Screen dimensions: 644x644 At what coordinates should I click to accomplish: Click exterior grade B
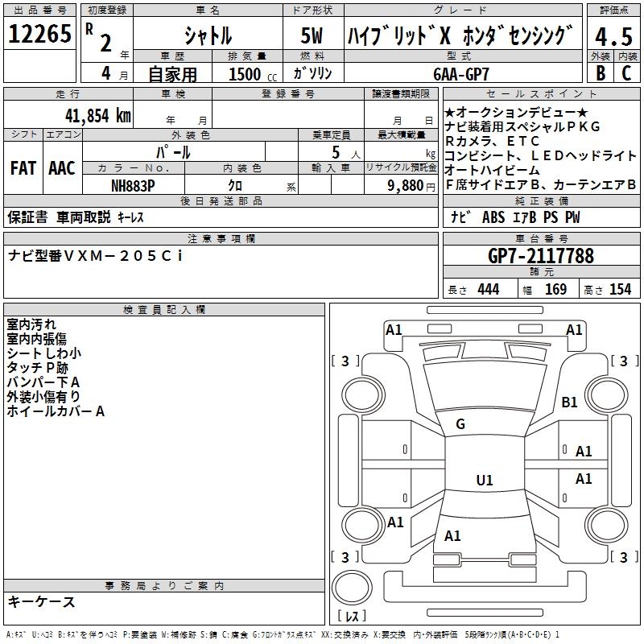tap(601, 73)
